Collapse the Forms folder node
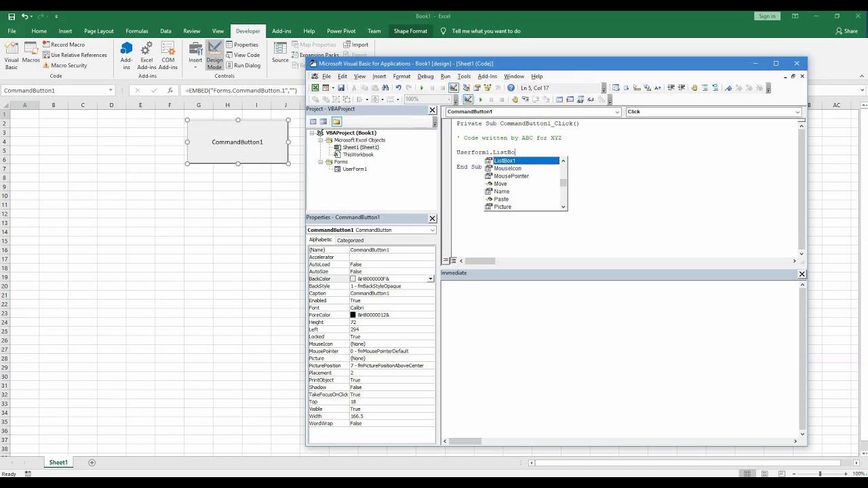868x488 pixels. pyautogui.click(x=321, y=162)
